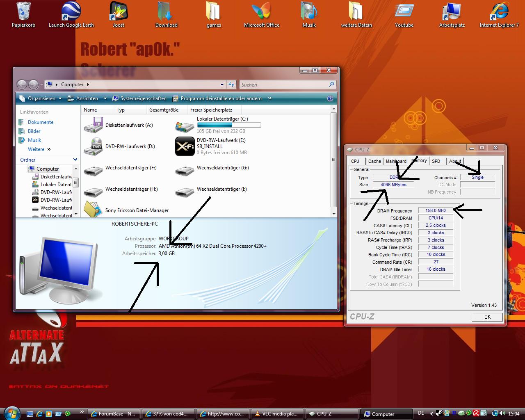Click OK button in CPU-Z
Image resolution: width=525 pixels, height=420 pixels.
(487, 317)
